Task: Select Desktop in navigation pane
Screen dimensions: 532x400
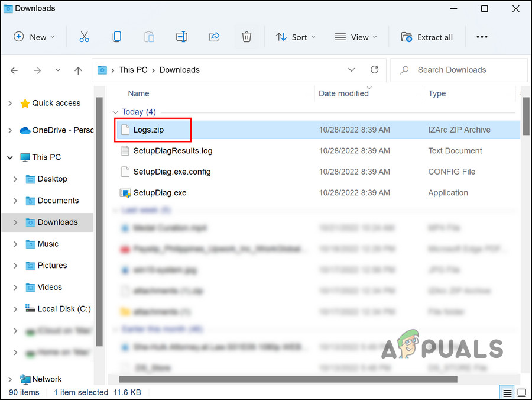Action: (53, 179)
